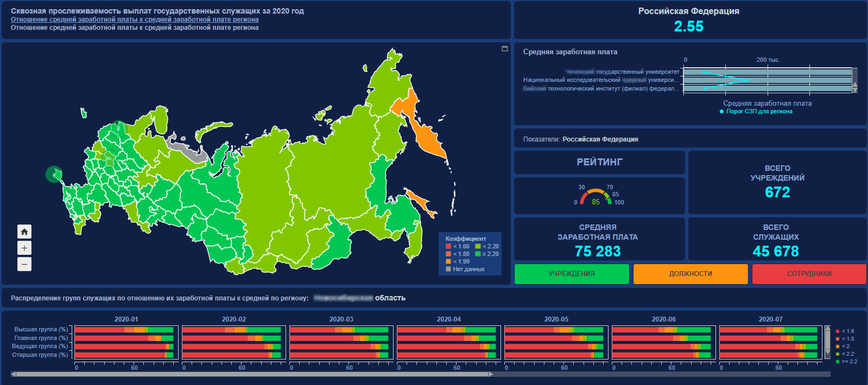Open the УЧРЕЖДЕНИЯ section
This screenshot has height=385, width=868.
click(x=572, y=274)
